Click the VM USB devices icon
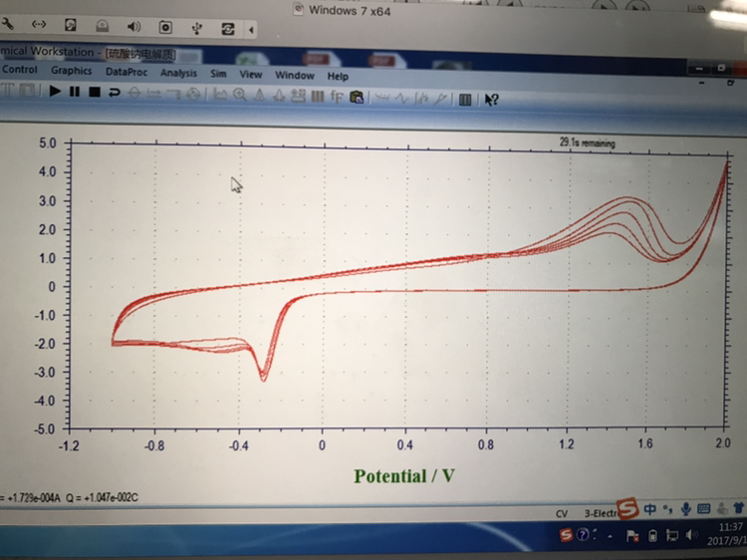Screen dimensions: 747x560 [x=196, y=28]
